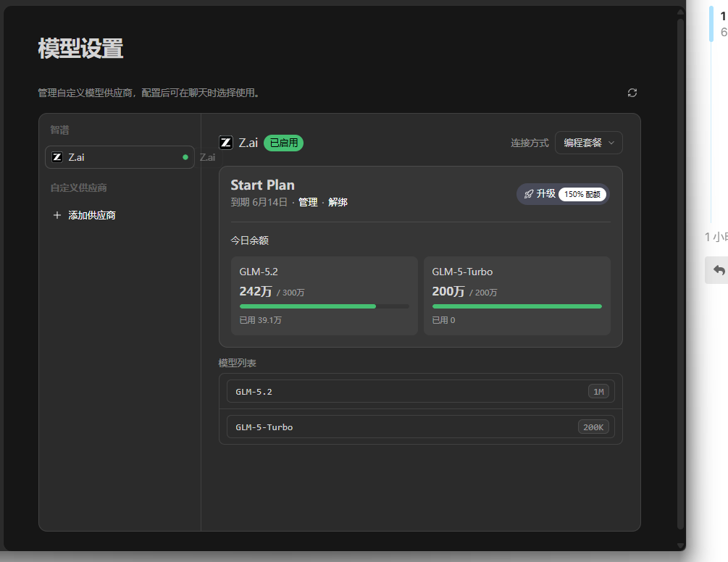This screenshot has height=562, width=728.
Task: Click the 242万 remaining value
Action: click(256, 291)
